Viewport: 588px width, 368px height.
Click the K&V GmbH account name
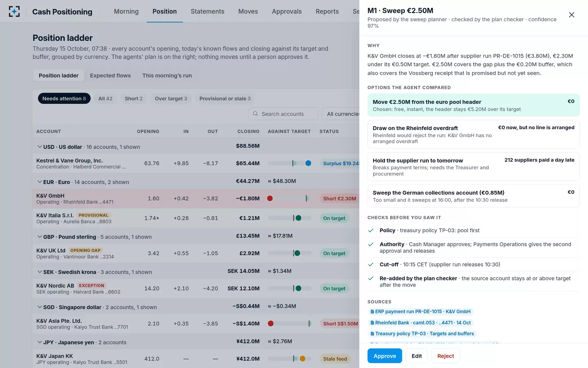50,196
